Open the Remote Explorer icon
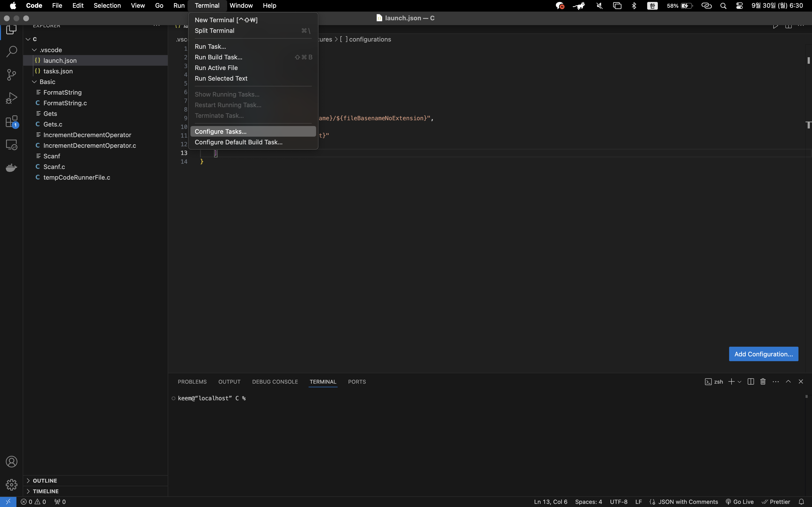The height and width of the screenshot is (507, 812). (x=11, y=145)
